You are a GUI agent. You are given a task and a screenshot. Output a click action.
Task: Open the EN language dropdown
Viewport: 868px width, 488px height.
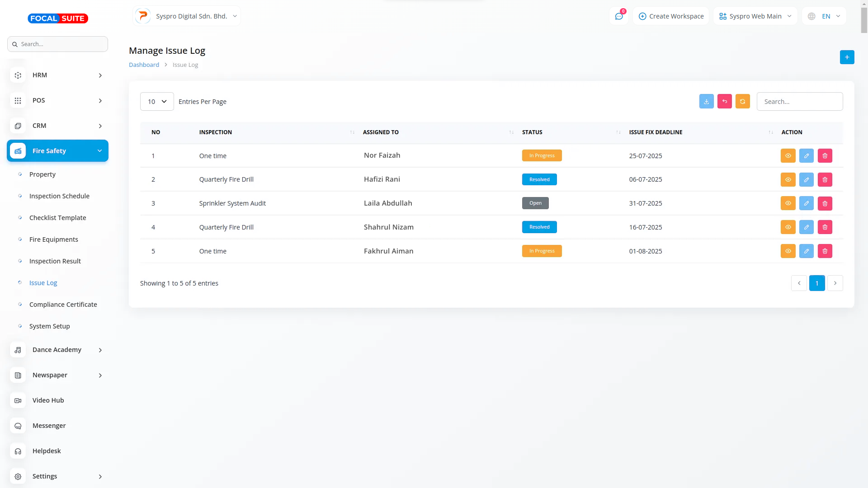[x=824, y=16]
